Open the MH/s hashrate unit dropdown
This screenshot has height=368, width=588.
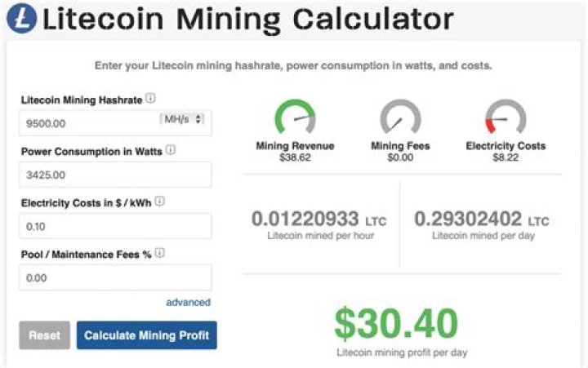[x=181, y=119]
